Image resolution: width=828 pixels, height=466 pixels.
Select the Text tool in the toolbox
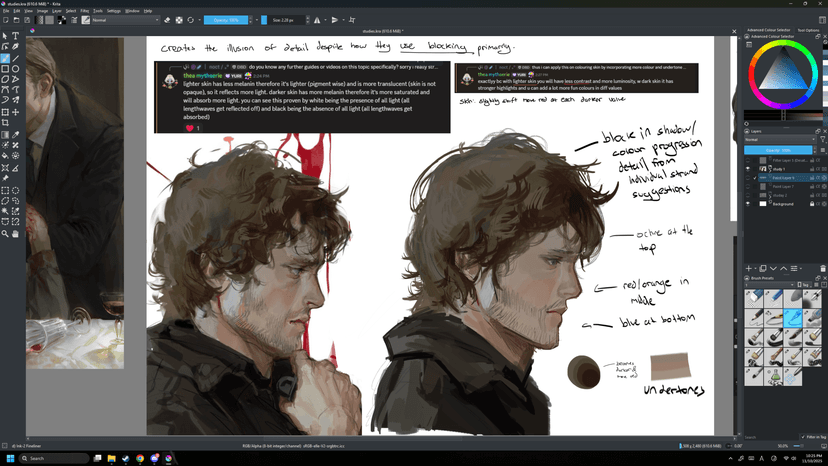[15, 36]
